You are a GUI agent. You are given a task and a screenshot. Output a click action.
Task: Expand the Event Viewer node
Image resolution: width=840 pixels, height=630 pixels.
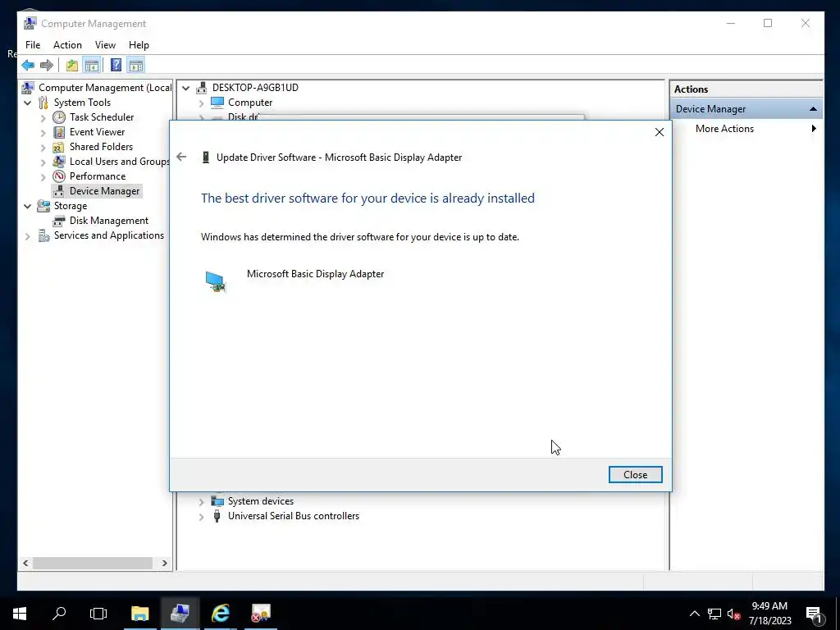pyautogui.click(x=43, y=132)
